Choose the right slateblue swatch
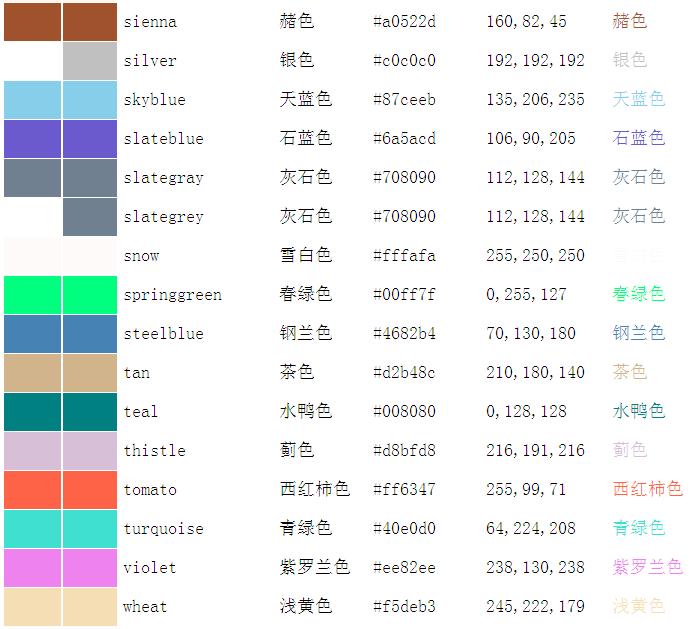This screenshot has width=690, height=629. [90, 139]
